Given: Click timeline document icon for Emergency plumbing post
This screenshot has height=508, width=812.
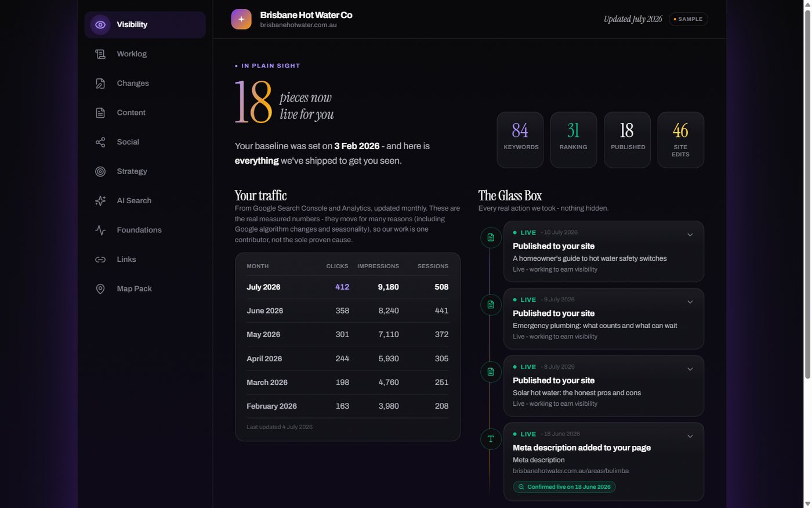Looking at the screenshot, I should [491, 305].
